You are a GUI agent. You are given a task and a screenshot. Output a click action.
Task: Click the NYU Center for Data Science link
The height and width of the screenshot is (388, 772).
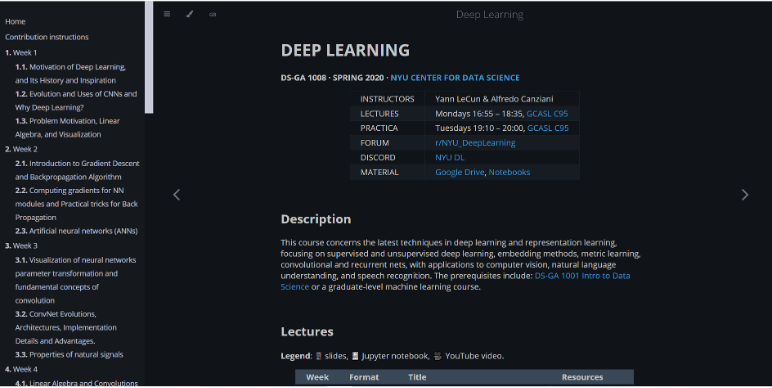coord(455,78)
